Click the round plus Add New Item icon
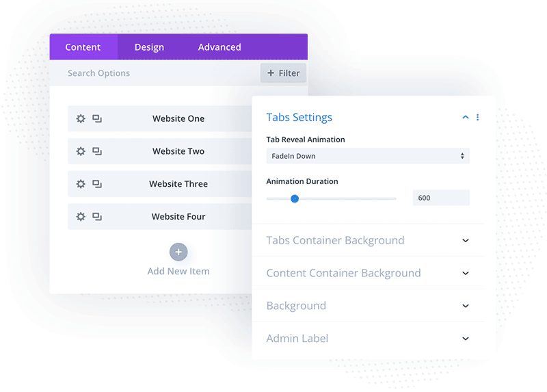 (178, 252)
